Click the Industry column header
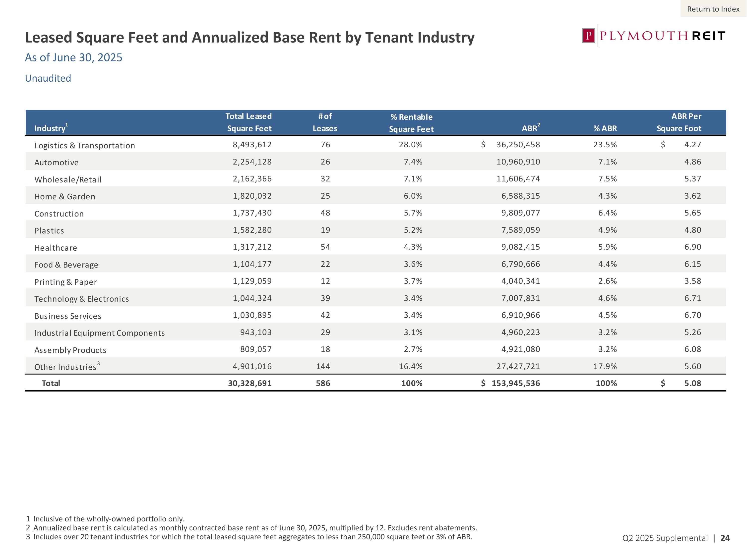The image size is (747, 560). click(x=50, y=128)
